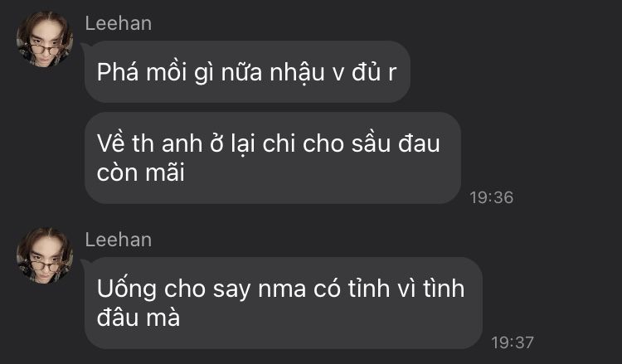The height and width of the screenshot is (364, 622).
Task: Click the Leehan name above the last message
Action: pos(119,240)
